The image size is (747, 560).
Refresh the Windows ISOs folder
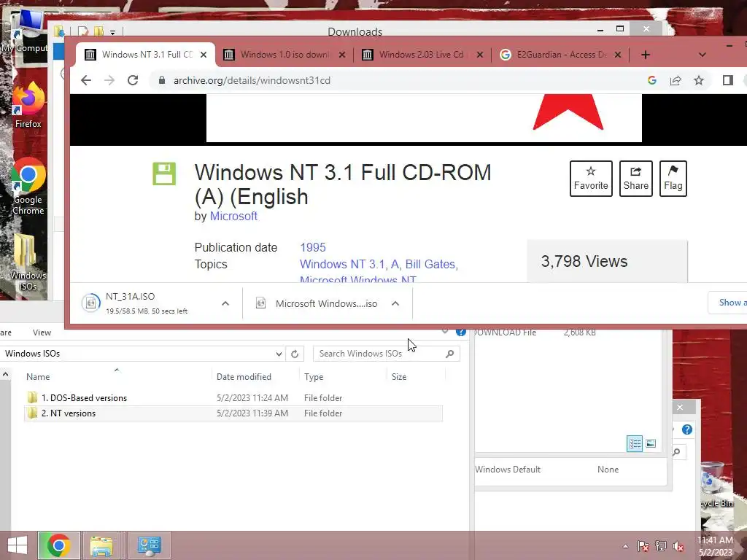[x=295, y=354]
